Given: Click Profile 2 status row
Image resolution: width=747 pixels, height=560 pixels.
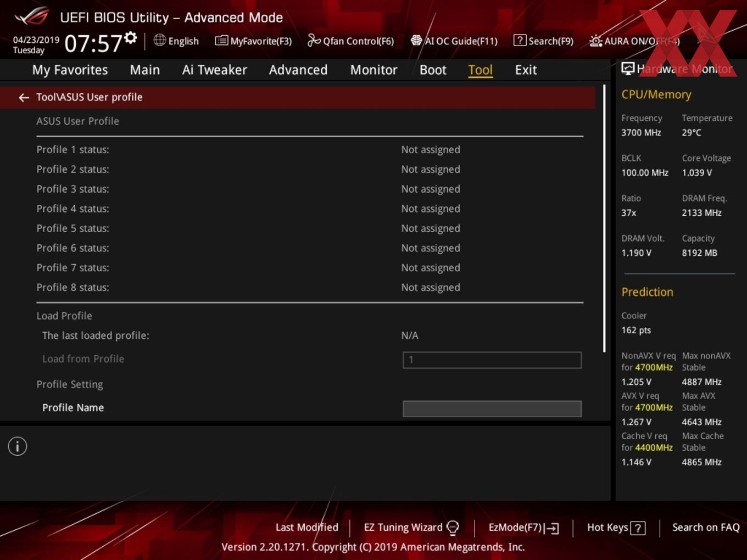Looking at the screenshot, I should click(x=310, y=169).
